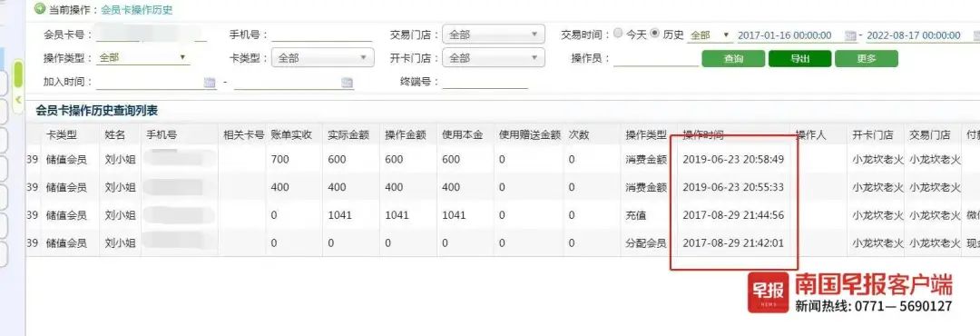Select the 今天 radio button
This screenshot has width=980, height=336.
tap(618, 34)
